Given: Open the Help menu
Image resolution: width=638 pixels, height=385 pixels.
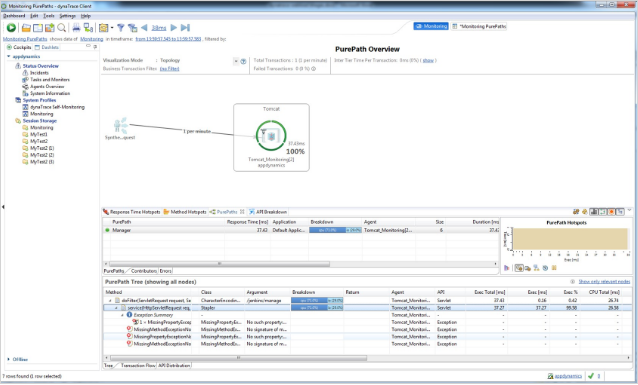Looking at the screenshot, I should [85, 16].
